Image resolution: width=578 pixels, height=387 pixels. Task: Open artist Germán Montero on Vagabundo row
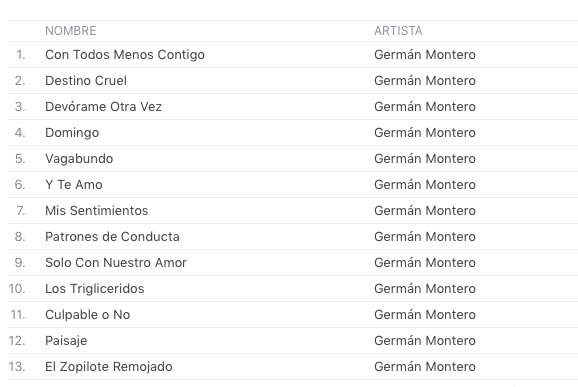click(425, 158)
